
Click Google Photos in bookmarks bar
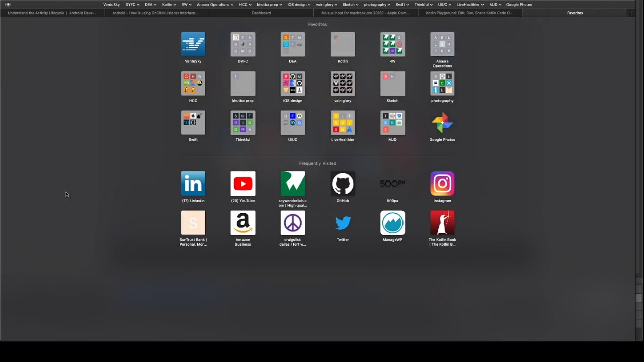click(x=519, y=5)
